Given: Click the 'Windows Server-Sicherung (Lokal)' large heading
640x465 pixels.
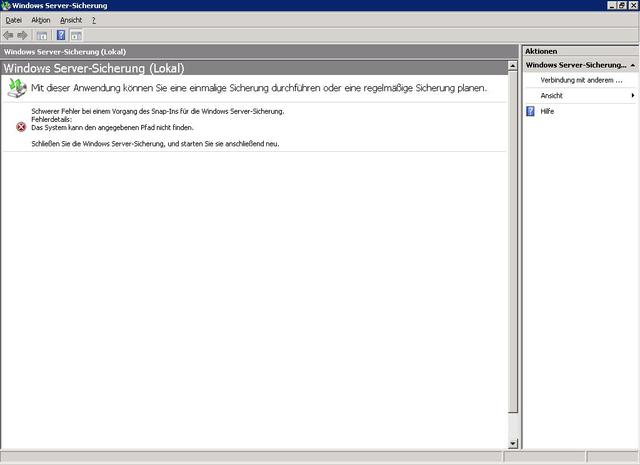Looking at the screenshot, I should (94, 68).
